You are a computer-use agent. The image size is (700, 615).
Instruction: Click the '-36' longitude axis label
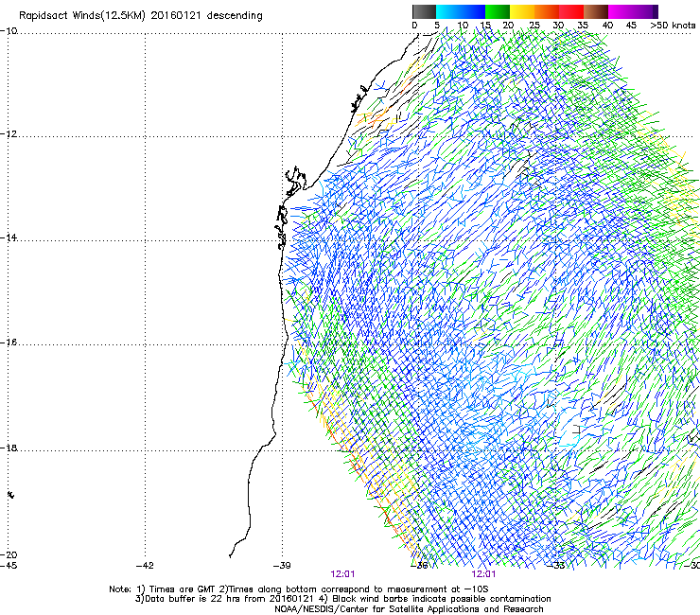pos(419,566)
